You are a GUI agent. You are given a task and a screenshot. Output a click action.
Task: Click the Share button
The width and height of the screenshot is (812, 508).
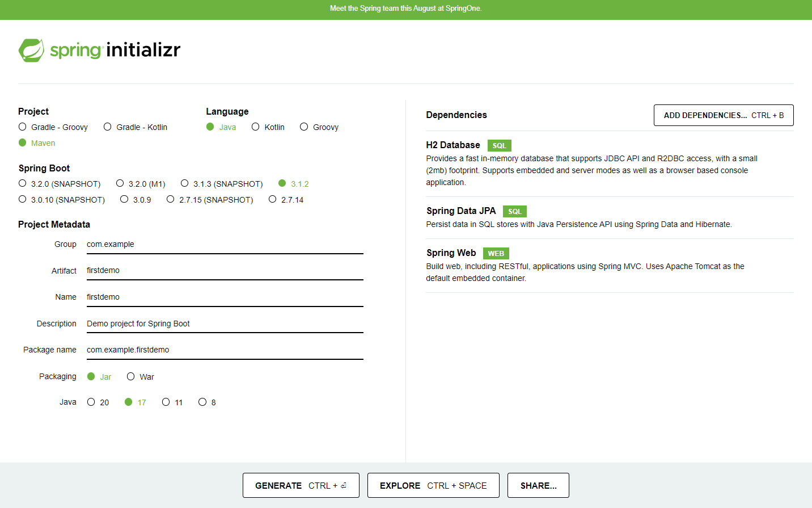point(538,485)
